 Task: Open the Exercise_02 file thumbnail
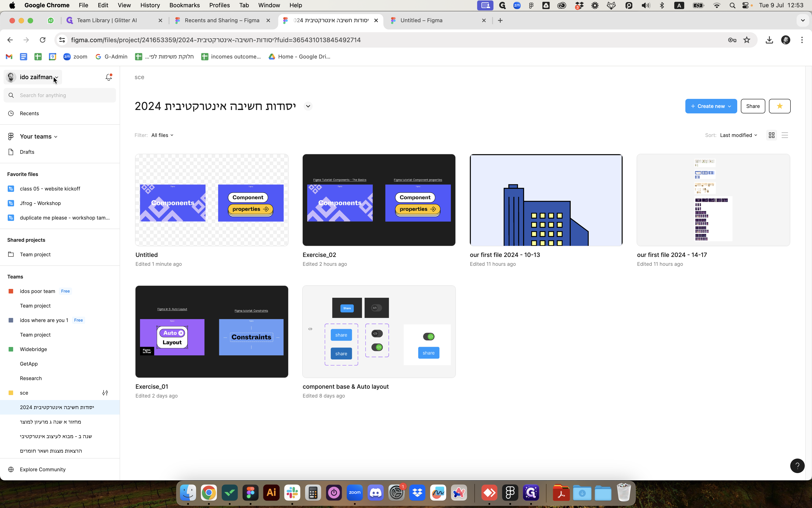(x=379, y=200)
